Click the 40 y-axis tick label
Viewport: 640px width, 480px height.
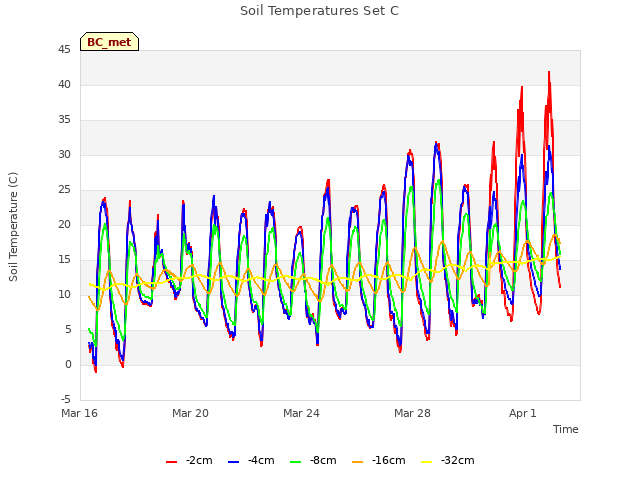[x=64, y=84]
